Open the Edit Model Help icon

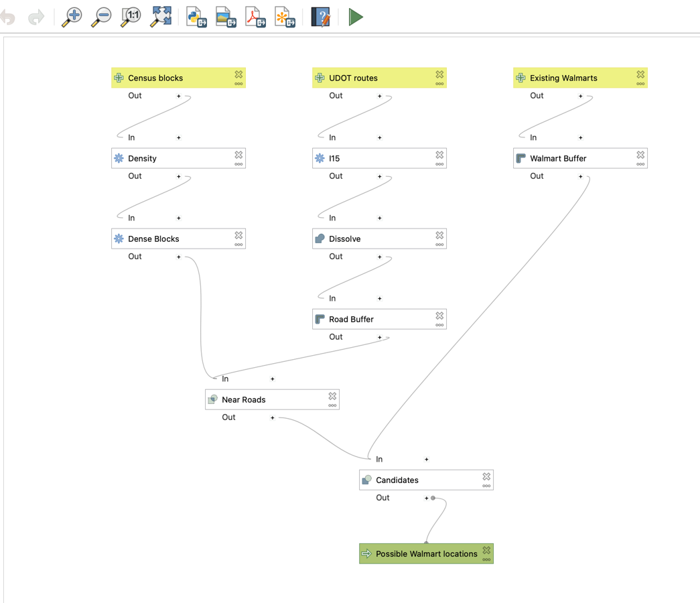320,17
